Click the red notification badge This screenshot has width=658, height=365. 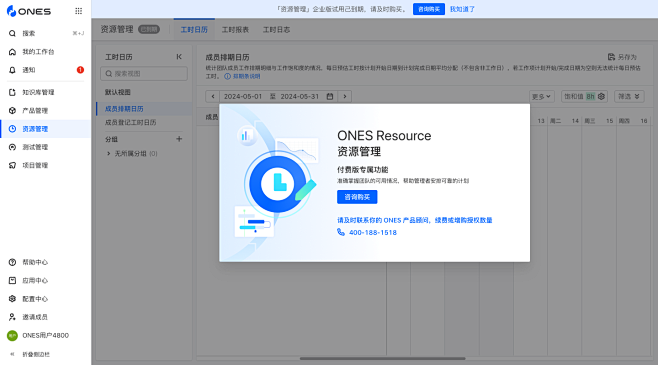[x=80, y=70]
